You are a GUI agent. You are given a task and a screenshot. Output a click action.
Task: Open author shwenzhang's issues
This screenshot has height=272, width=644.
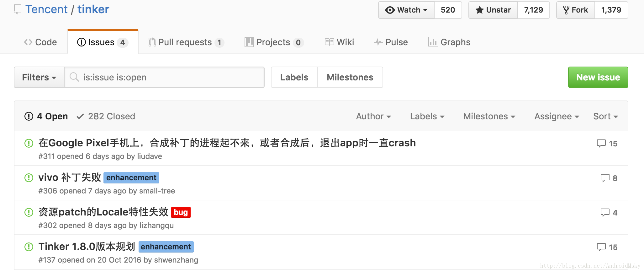(x=176, y=260)
